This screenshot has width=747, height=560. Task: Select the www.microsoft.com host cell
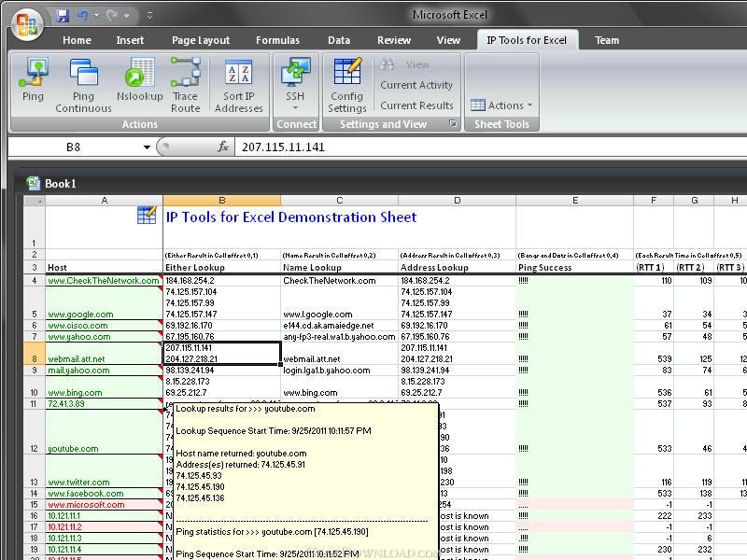tap(104, 504)
